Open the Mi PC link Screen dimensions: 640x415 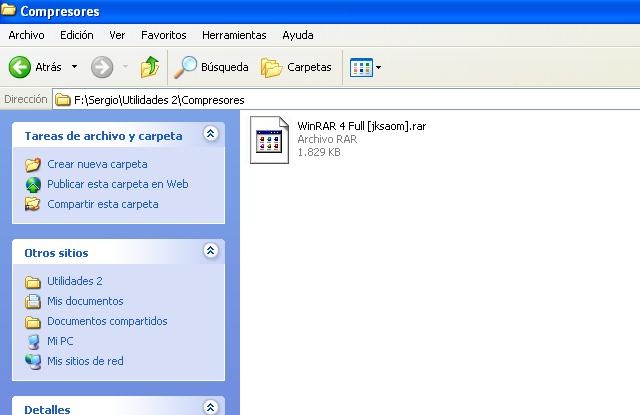[x=60, y=341]
